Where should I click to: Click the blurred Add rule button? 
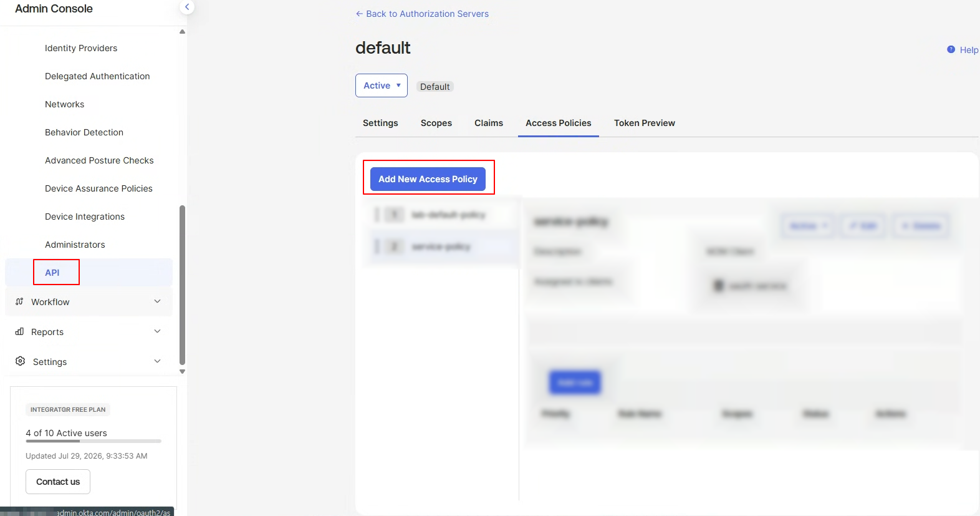click(x=575, y=382)
